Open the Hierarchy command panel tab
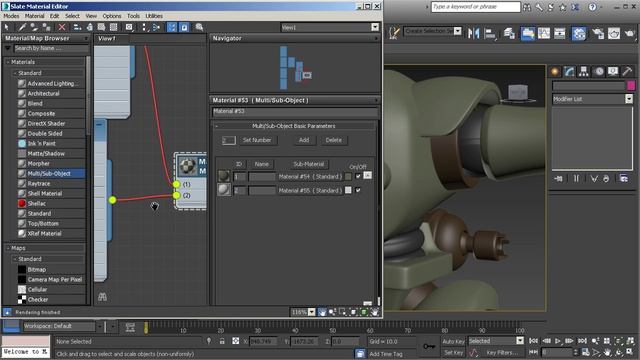 pos(584,71)
